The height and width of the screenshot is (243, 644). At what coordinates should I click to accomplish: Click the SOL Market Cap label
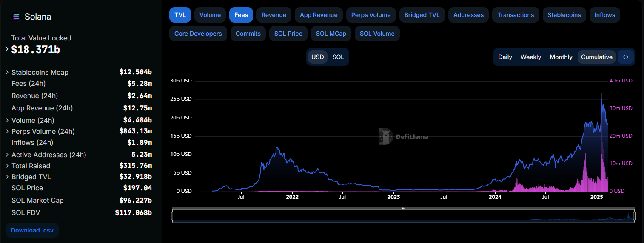point(37,200)
